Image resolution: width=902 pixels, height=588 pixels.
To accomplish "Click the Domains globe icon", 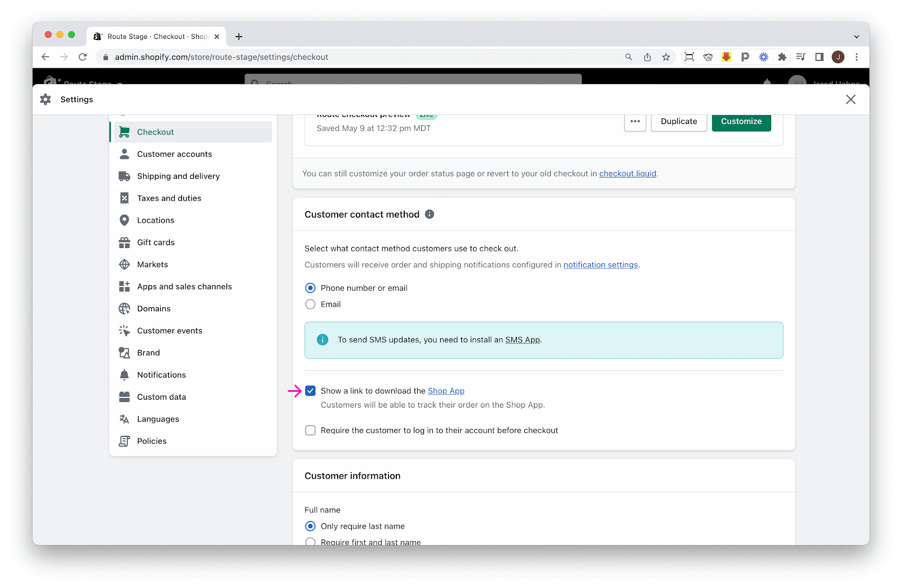I will point(125,308).
